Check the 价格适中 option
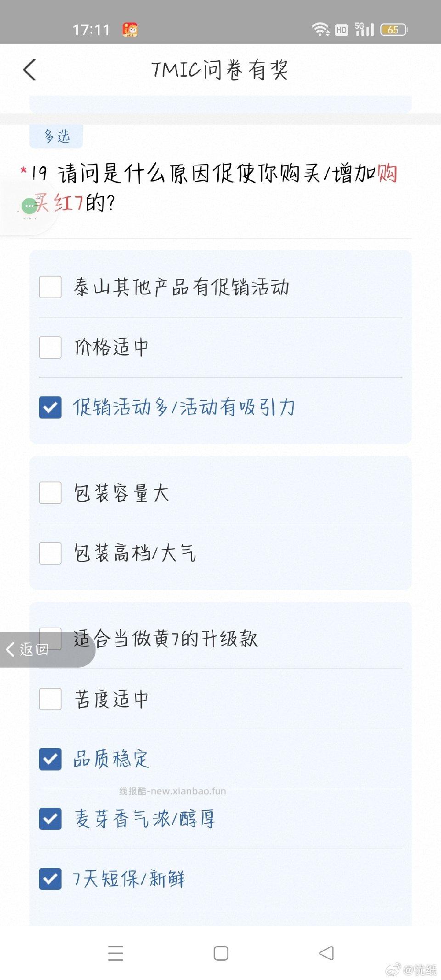Viewport: 441px width, 980px height. point(50,348)
